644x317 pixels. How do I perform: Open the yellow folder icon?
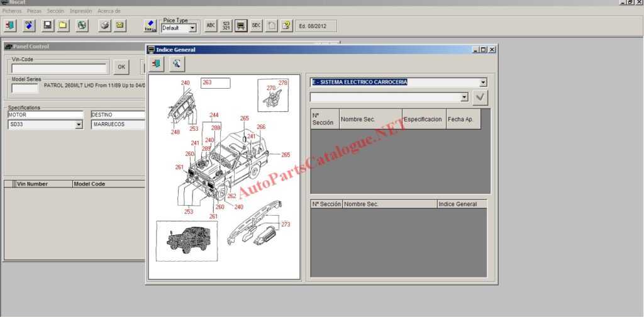click(x=62, y=25)
